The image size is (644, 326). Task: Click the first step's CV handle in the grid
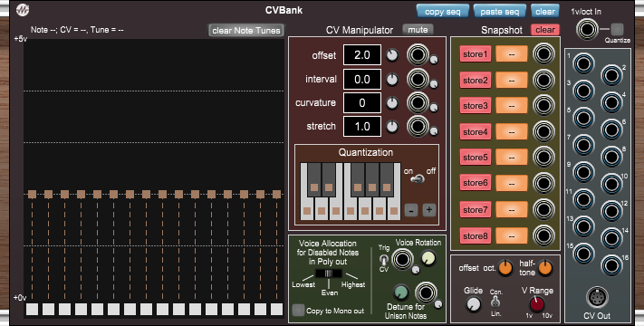(x=32, y=194)
